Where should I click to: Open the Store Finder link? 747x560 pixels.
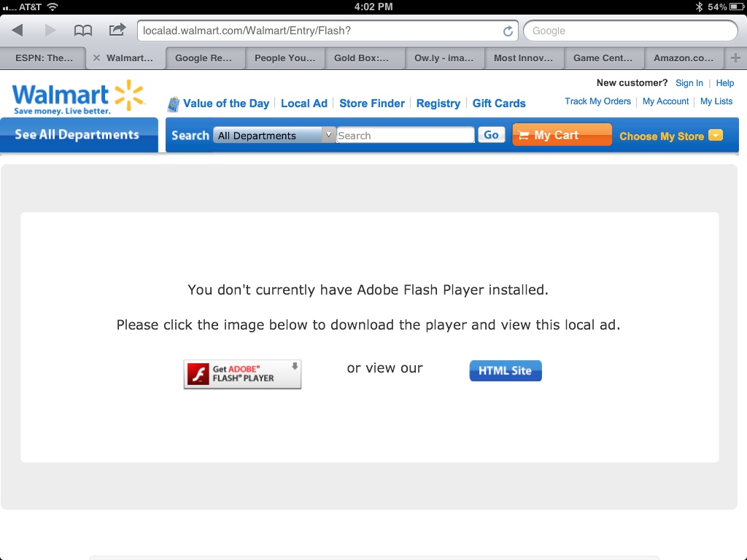click(372, 104)
